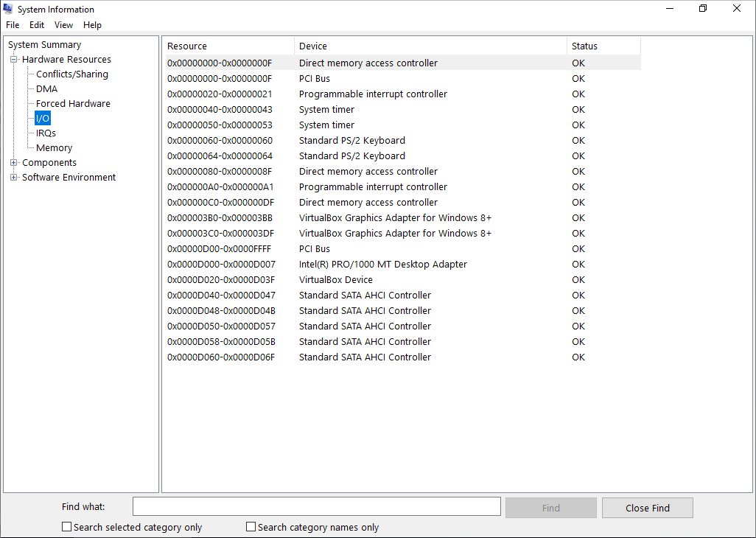Screen dimensions: 756x538
Task: Close the System Information window
Action: coord(737,9)
